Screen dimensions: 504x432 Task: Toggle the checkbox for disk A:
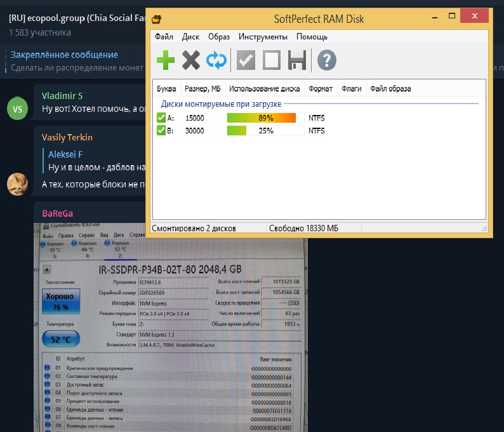pos(161,118)
